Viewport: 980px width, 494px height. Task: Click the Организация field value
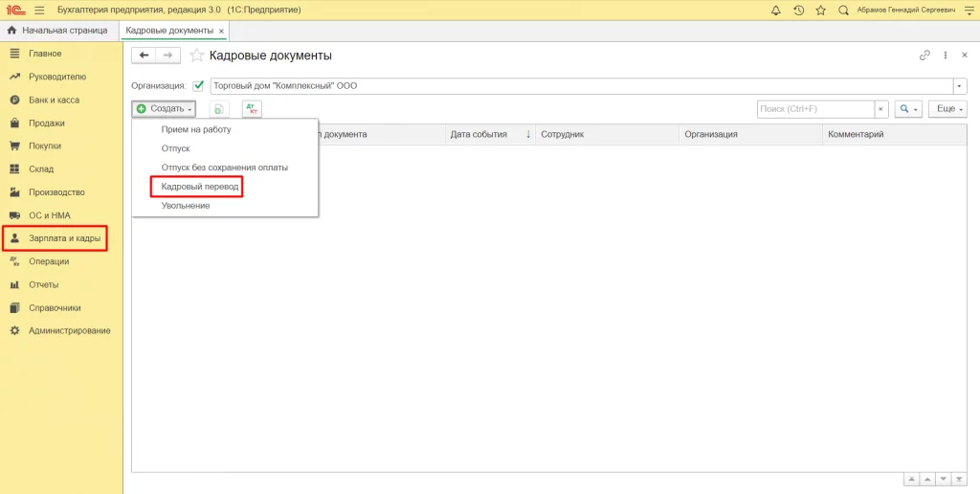tap(581, 85)
